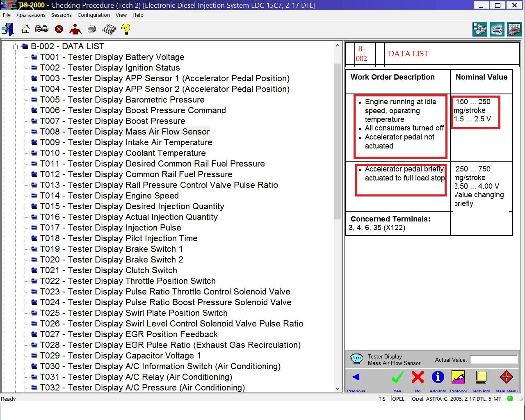Open the vehicle selection car icon
525x420 pixels.
[x=42, y=29]
